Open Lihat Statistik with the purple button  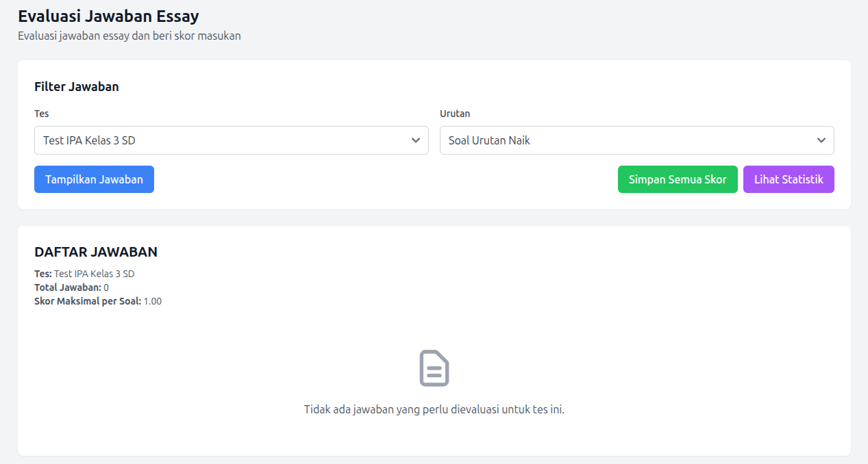(789, 179)
